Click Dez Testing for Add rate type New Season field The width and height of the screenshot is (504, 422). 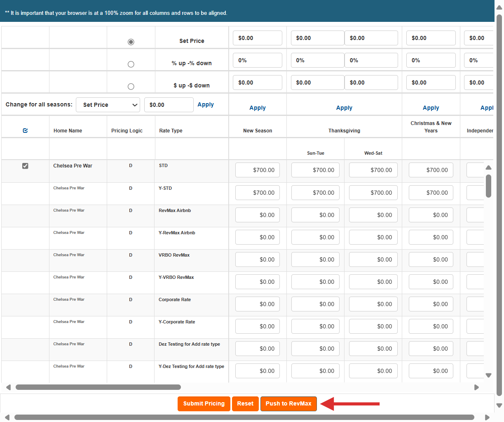pyautogui.click(x=258, y=349)
